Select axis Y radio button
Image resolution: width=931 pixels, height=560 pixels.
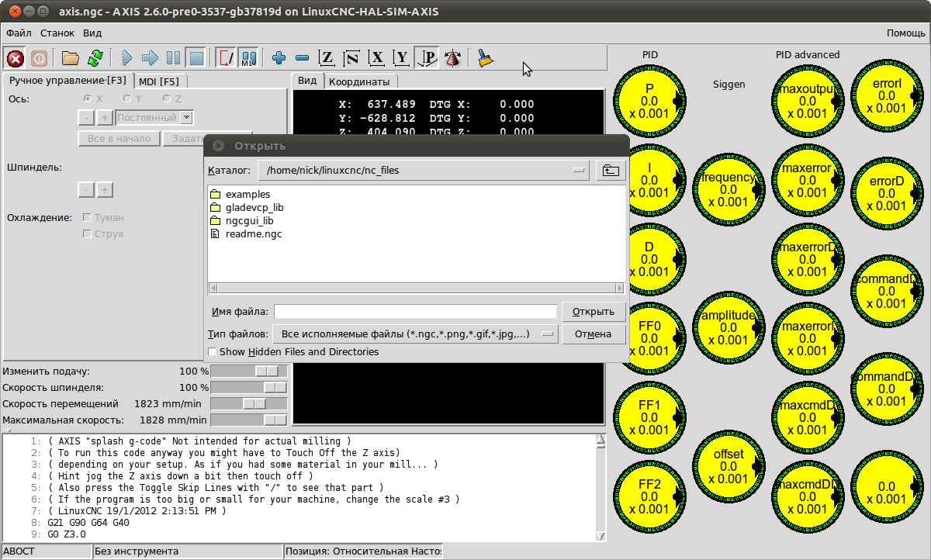coord(127,99)
